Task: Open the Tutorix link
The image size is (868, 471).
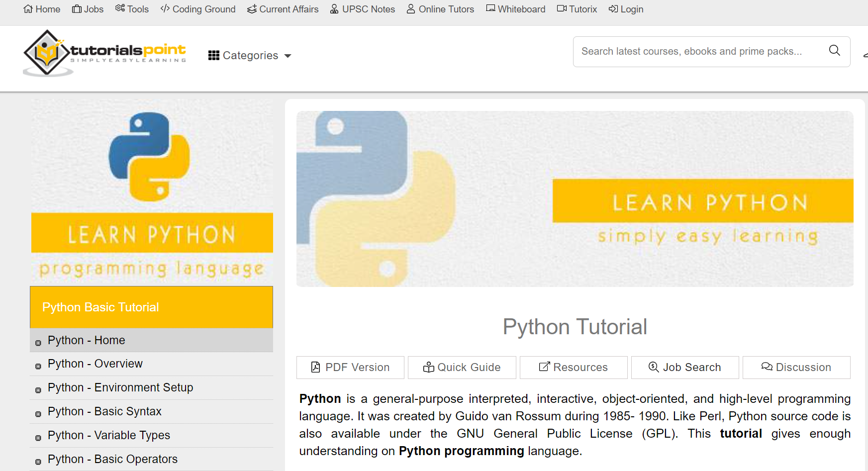Action: pyautogui.click(x=577, y=9)
